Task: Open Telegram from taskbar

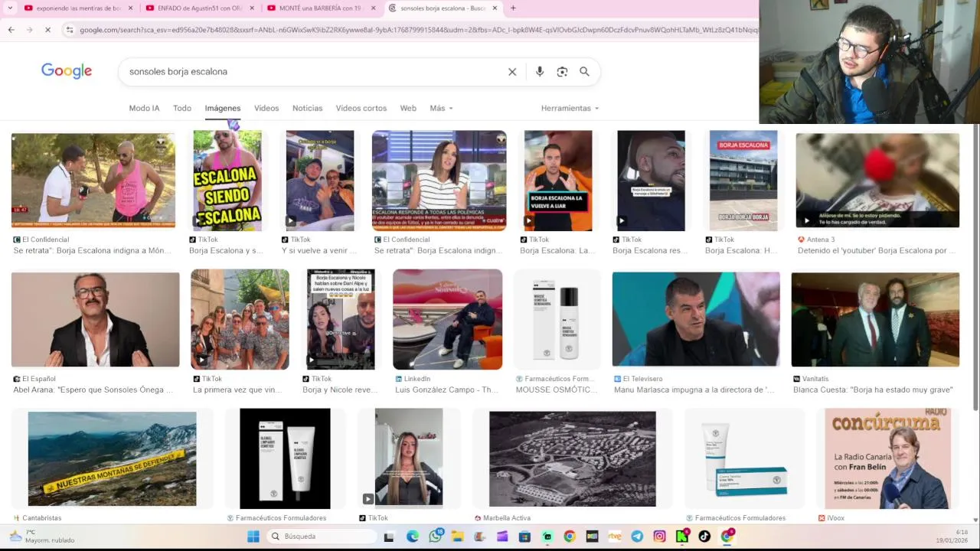Action: click(x=637, y=536)
